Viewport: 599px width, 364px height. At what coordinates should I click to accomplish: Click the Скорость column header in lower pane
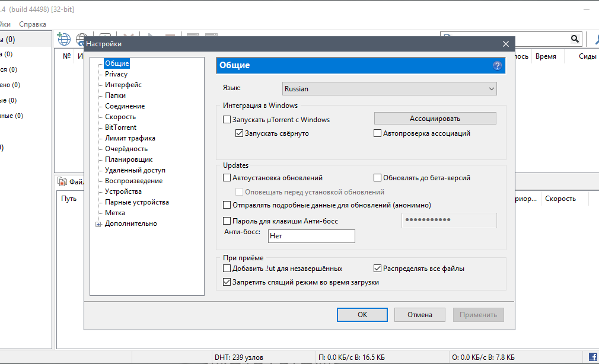(560, 199)
